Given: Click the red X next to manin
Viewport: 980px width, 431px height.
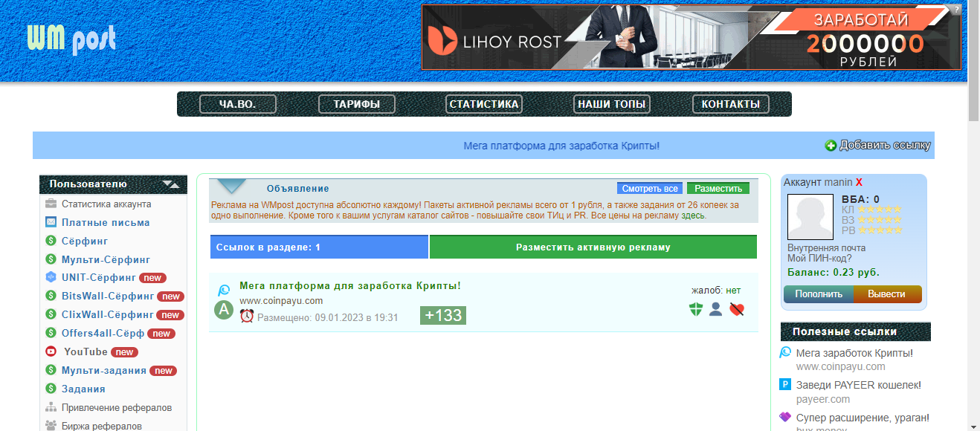Looking at the screenshot, I should (860, 182).
